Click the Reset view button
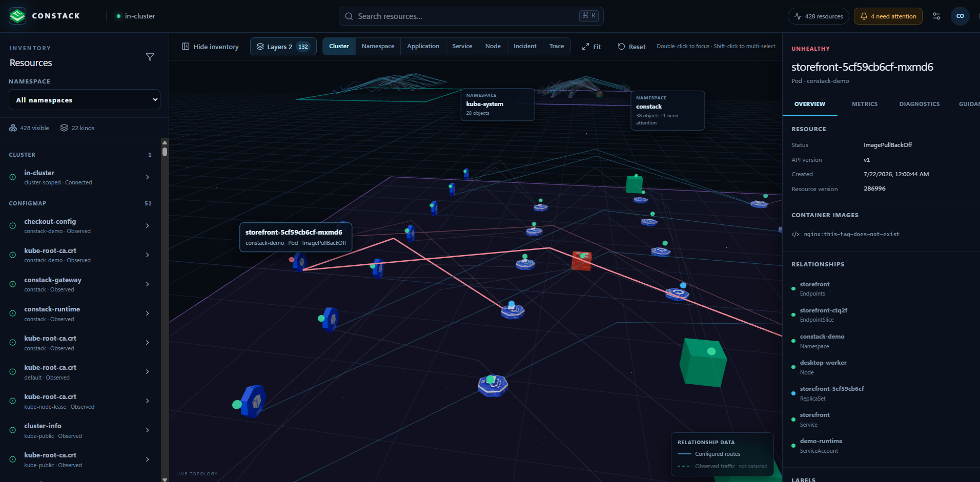 coord(631,47)
